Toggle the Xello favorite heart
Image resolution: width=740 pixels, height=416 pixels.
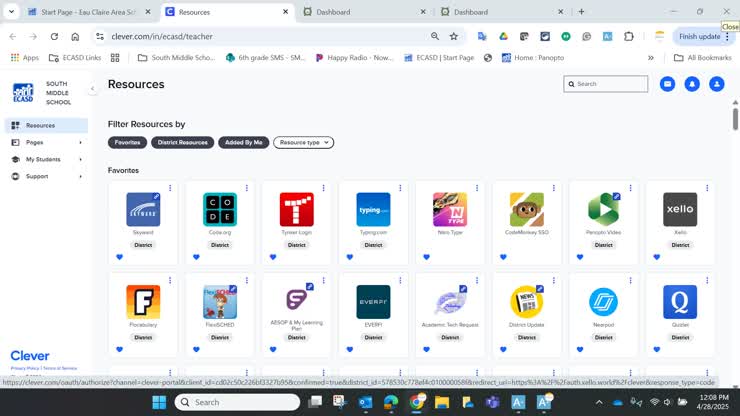(x=656, y=257)
